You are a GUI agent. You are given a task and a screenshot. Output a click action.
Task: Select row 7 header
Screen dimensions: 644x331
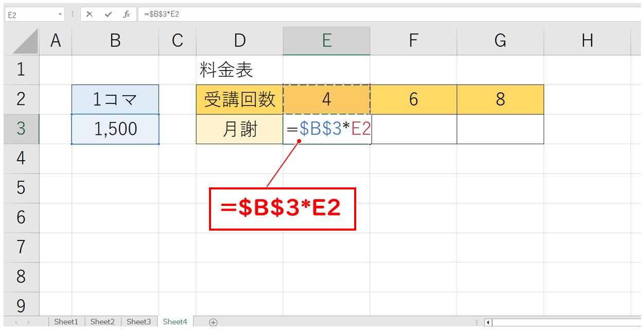[x=21, y=248]
